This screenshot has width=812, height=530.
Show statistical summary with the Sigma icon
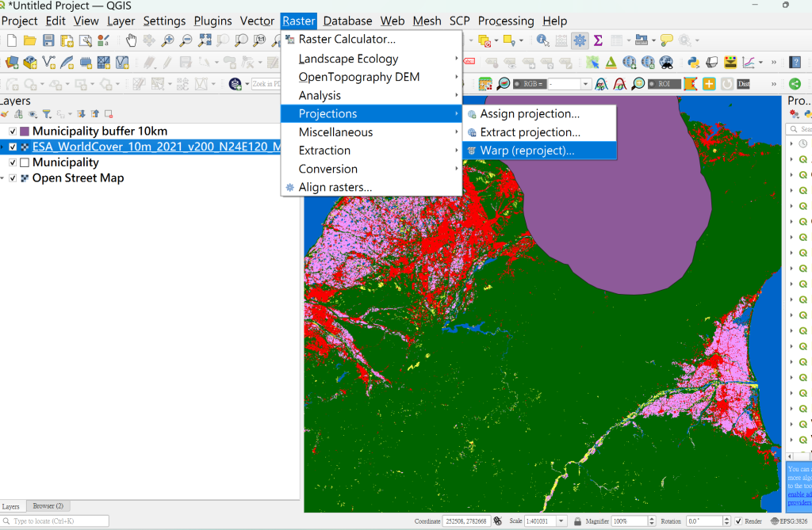(x=598, y=40)
